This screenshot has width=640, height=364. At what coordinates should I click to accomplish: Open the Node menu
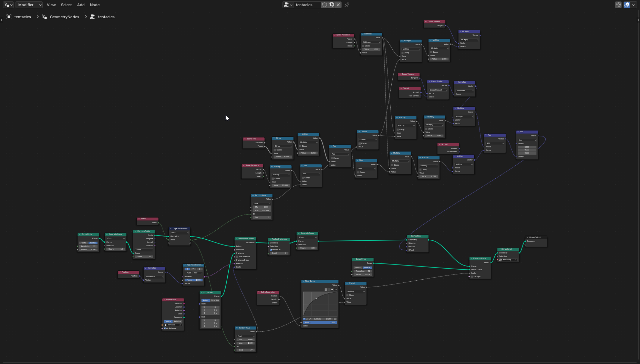coord(94,5)
